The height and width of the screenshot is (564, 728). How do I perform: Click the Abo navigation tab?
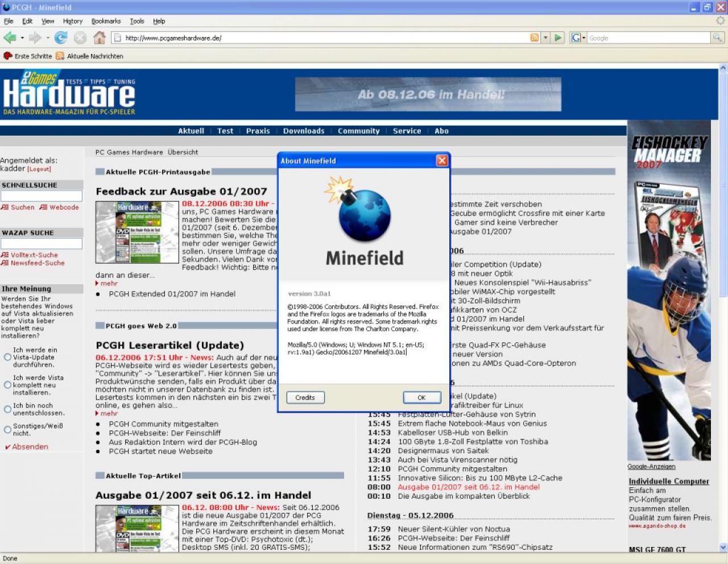click(442, 131)
